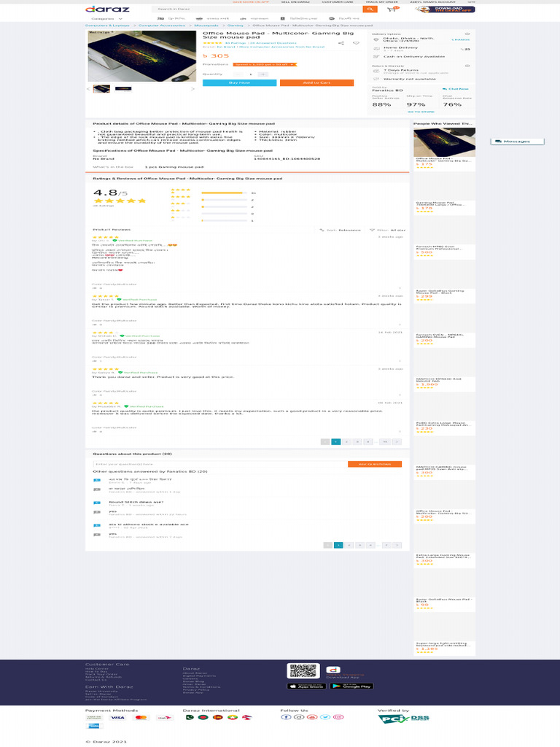
Task: Click the Visa payment method icon
Action: (x=117, y=718)
